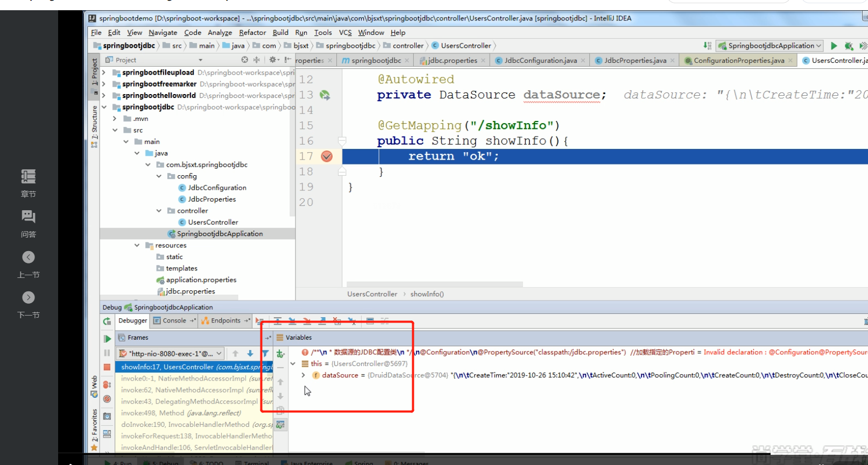
Task: Expand the dataSource variable
Action: point(304,375)
